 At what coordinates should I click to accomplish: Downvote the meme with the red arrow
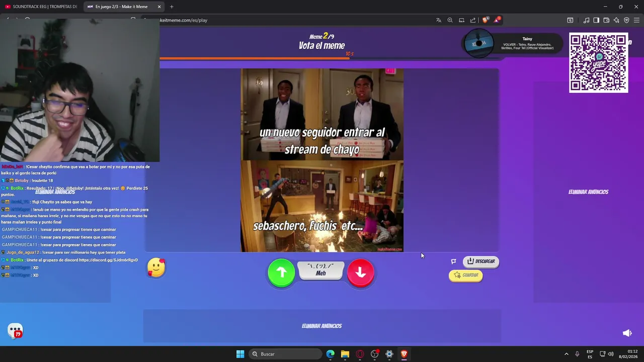(361, 273)
